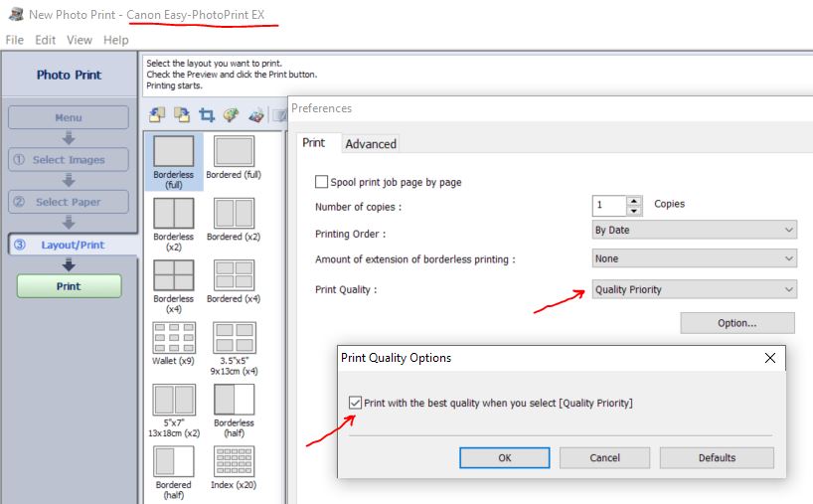
Task: Click the special image filters icon
Action: coord(256,115)
